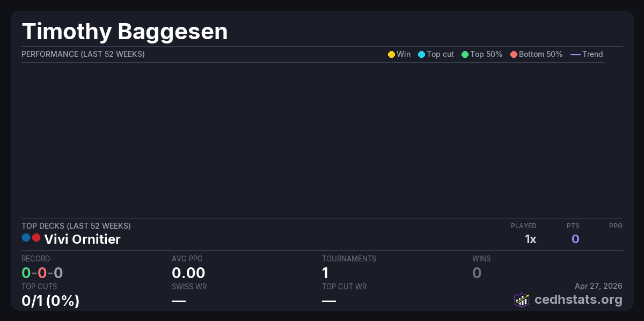Open the Vivi Ornitier deck link
The image size is (644, 321).
point(82,239)
